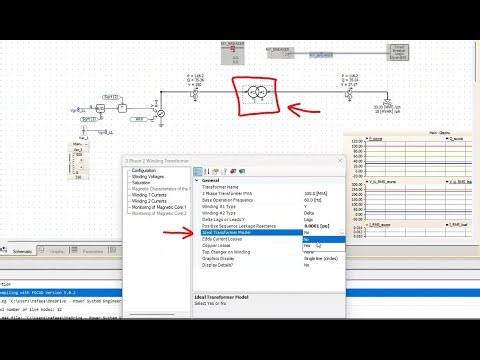Select Winding 2 Currents in the tree
Viewport: 480px width, 360px height.
point(149,201)
